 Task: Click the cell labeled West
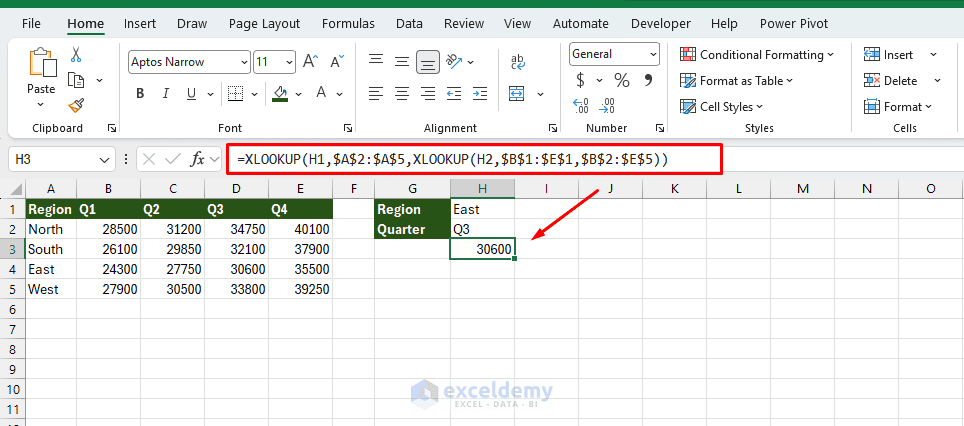point(51,289)
